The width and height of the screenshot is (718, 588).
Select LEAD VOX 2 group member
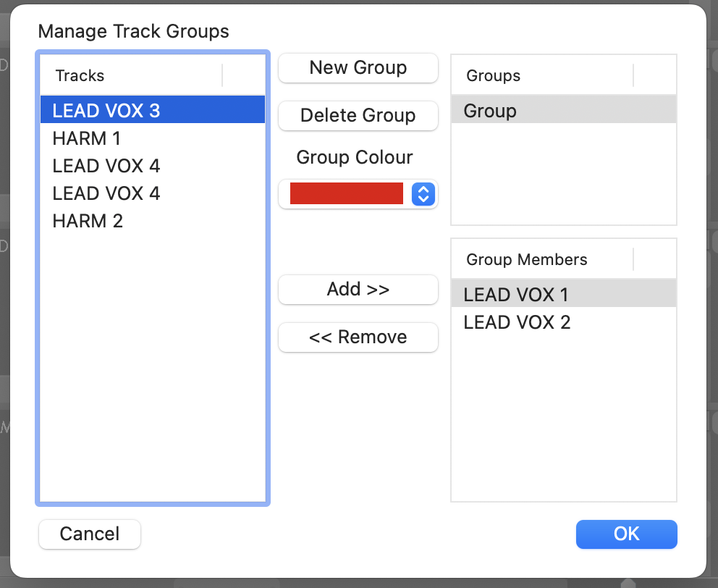(x=517, y=322)
